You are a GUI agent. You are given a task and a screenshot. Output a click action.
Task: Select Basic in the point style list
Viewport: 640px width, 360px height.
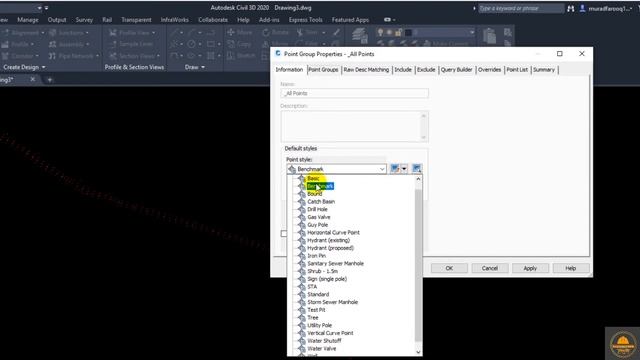[x=313, y=178]
